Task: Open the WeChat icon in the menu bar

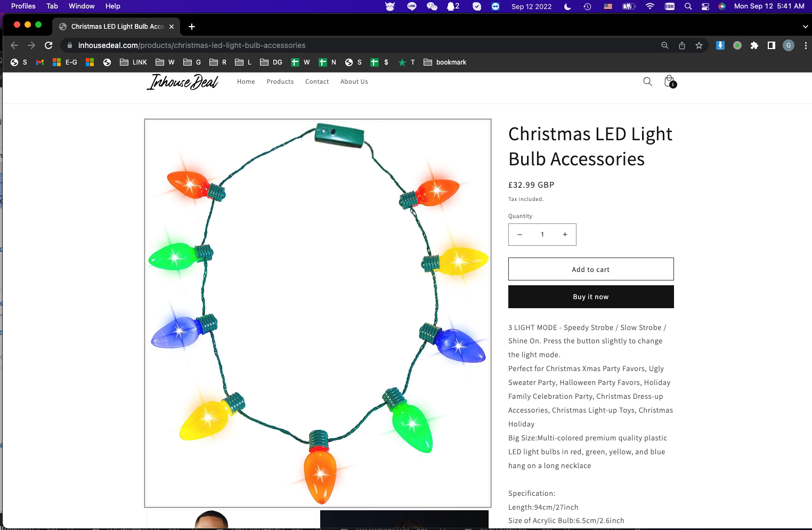Action: pos(432,6)
